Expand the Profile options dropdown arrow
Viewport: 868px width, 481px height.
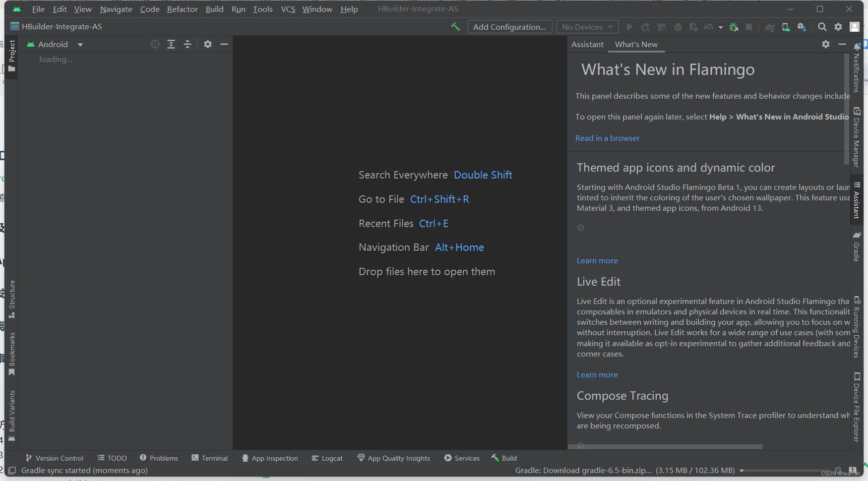(x=721, y=27)
